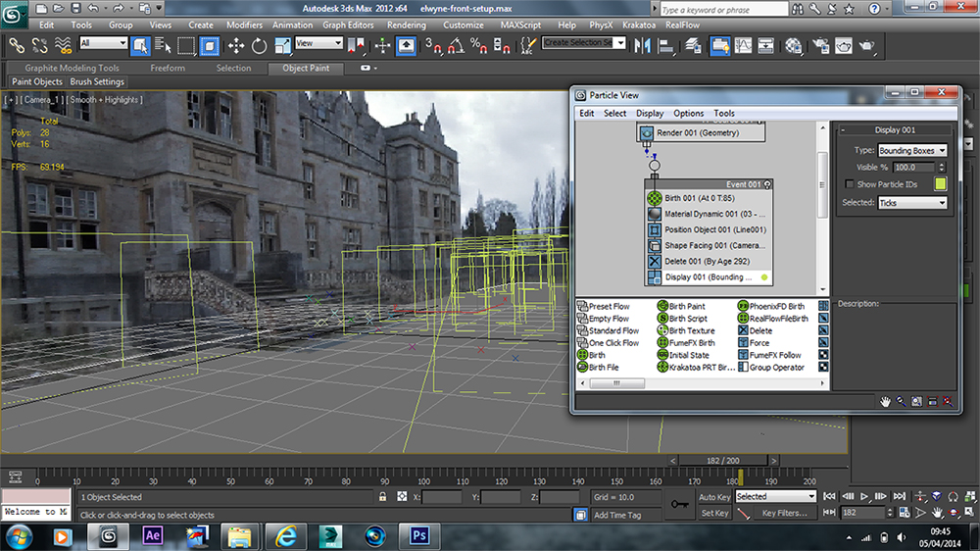Open the Selected Ticks dropdown
The height and width of the screenshot is (551, 980).
pyautogui.click(x=912, y=203)
